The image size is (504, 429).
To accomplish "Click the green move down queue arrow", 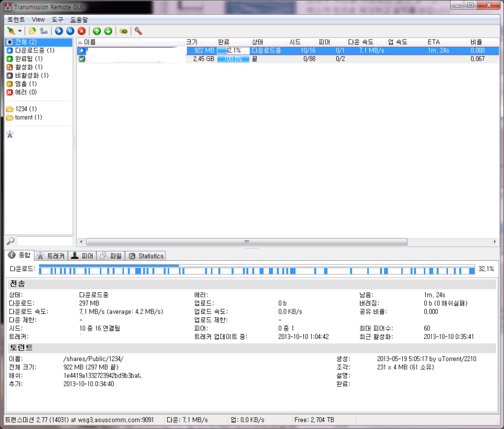I will 108,31.
